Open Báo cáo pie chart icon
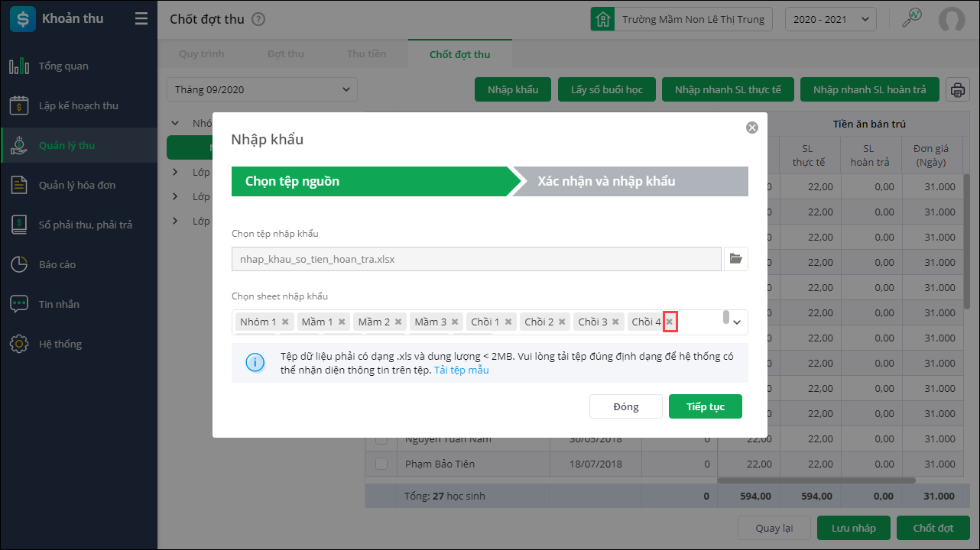Viewport: 980px width, 550px height. [x=19, y=265]
